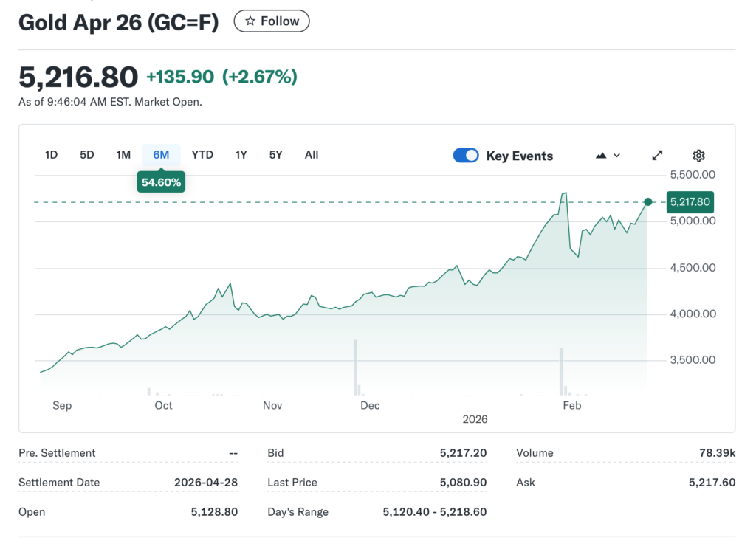The width and height of the screenshot is (756, 552).
Task: Click the Key Events event marker near Dec
Action: click(x=355, y=365)
